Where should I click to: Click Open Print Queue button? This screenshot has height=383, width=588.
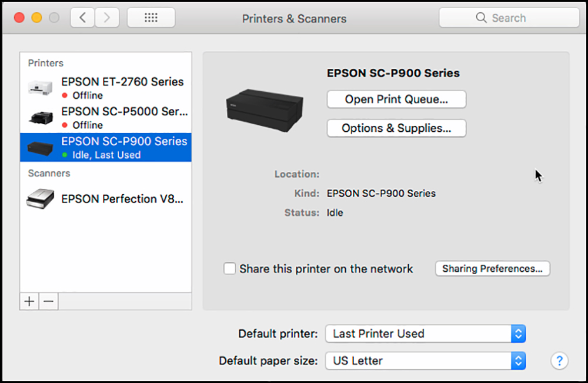396,99
